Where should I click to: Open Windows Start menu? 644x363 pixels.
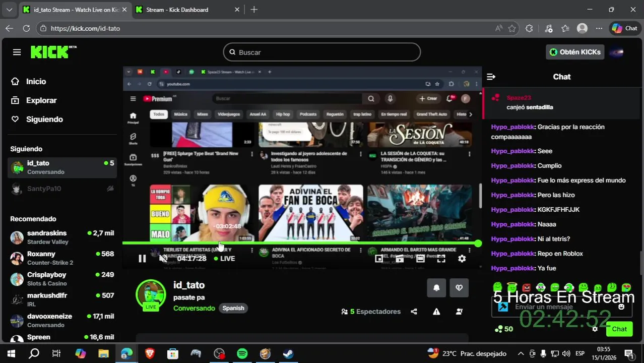11,353
